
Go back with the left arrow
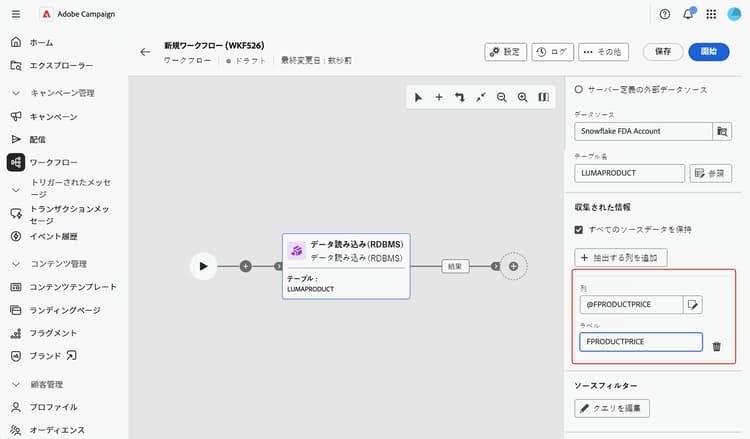tap(145, 52)
